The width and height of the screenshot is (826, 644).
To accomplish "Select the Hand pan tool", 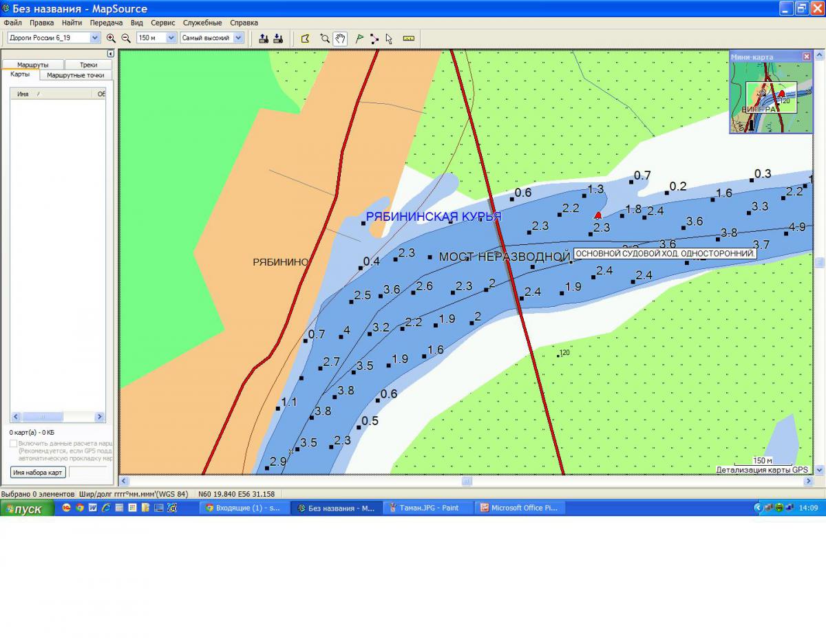I will click(340, 39).
